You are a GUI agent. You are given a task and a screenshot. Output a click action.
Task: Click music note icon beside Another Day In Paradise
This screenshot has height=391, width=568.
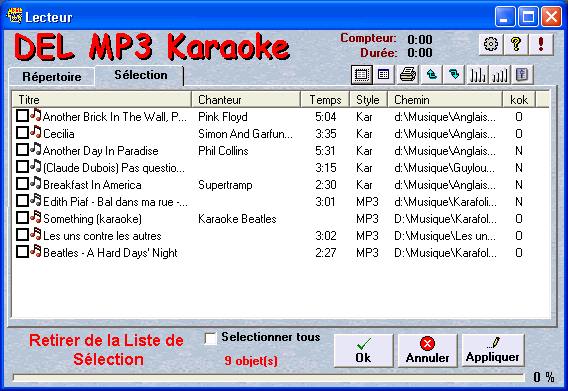pyautogui.click(x=36, y=149)
